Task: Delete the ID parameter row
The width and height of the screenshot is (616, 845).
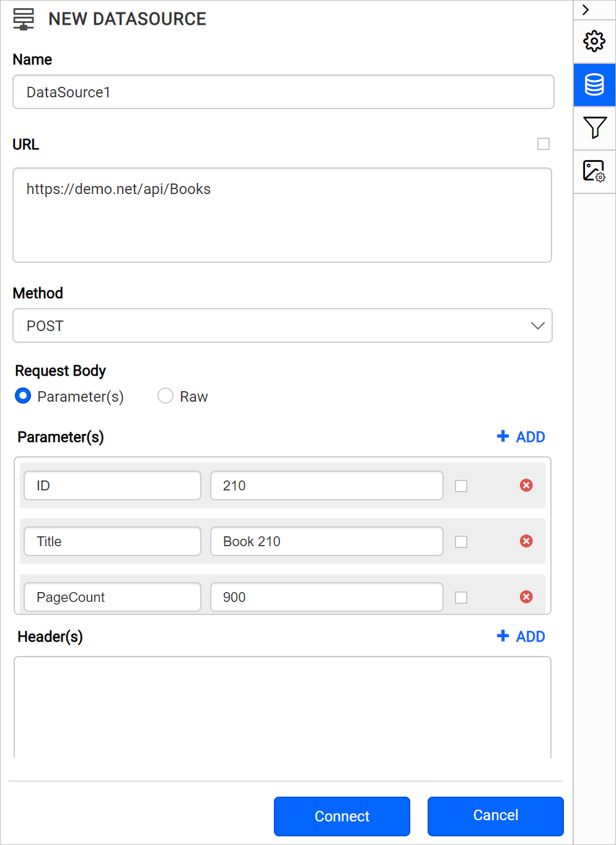Action: 526,485
